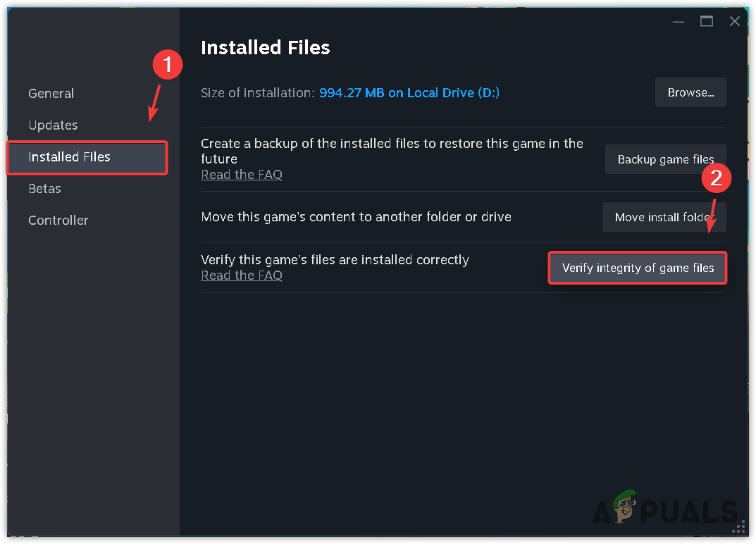This screenshot has width=756, height=544.
Task: Open Read the FAQ link under backup description
Action: click(x=242, y=175)
